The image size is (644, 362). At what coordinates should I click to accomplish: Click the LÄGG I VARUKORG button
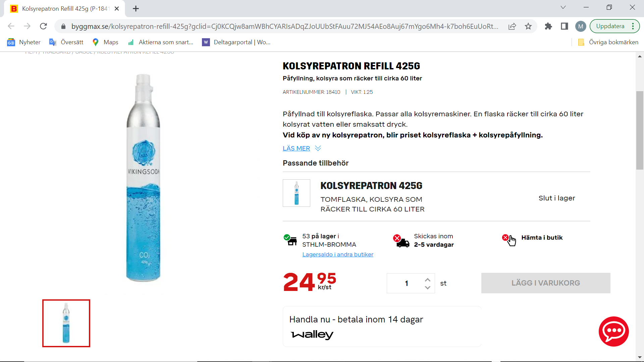coord(546,283)
